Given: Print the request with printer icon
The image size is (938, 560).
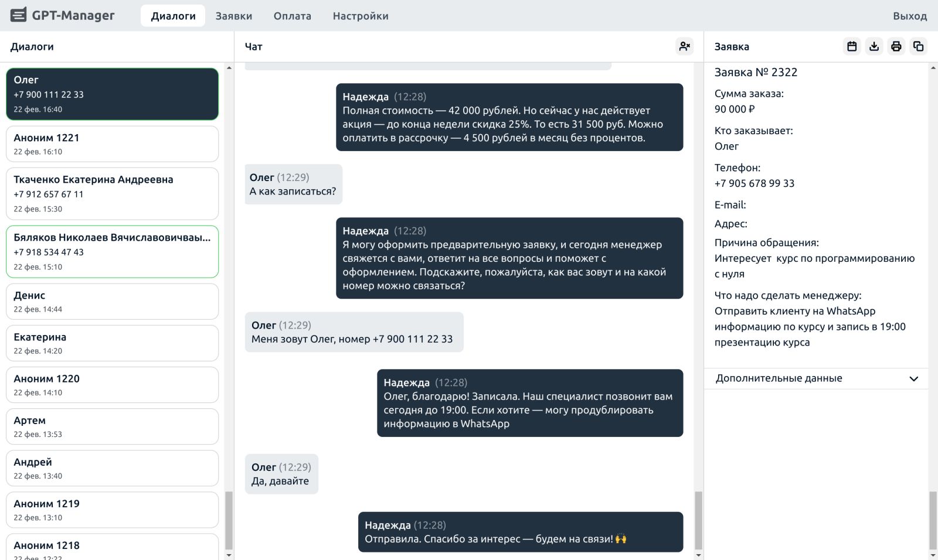Looking at the screenshot, I should (896, 46).
